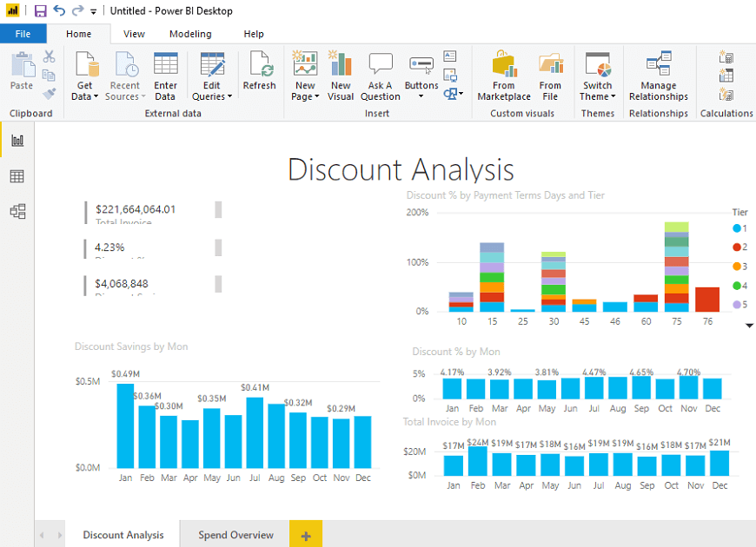756x547 pixels.
Task: Open the Edit Queries dropdown
Action: pos(213,96)
